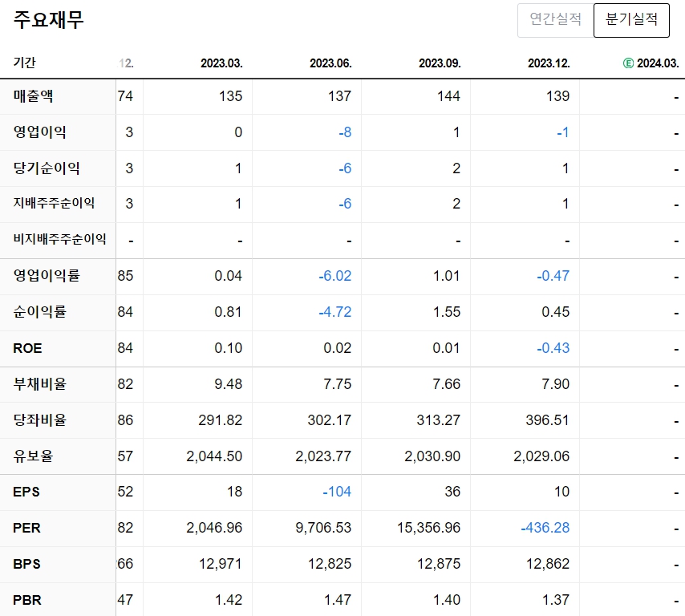The width and height of the screenshot is (685, 616).
Task: Click the 기간 header label
Action: point(24,63)
